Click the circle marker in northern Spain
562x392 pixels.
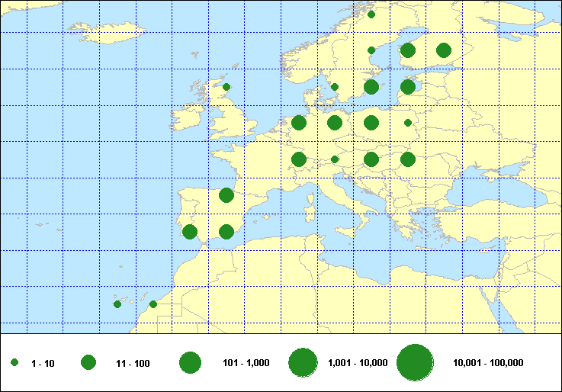pyautogui.click(x=226, y=195)
